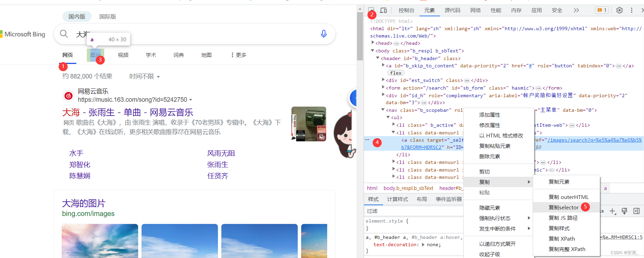644x258 pixels.
Task: Click the 任贤齐 related link
Action: (x=218, y=176)
